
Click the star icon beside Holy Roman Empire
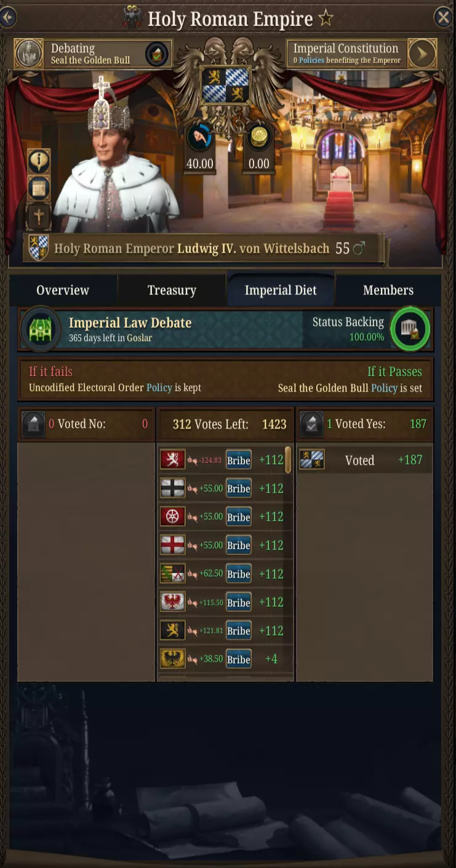point(326,18)
